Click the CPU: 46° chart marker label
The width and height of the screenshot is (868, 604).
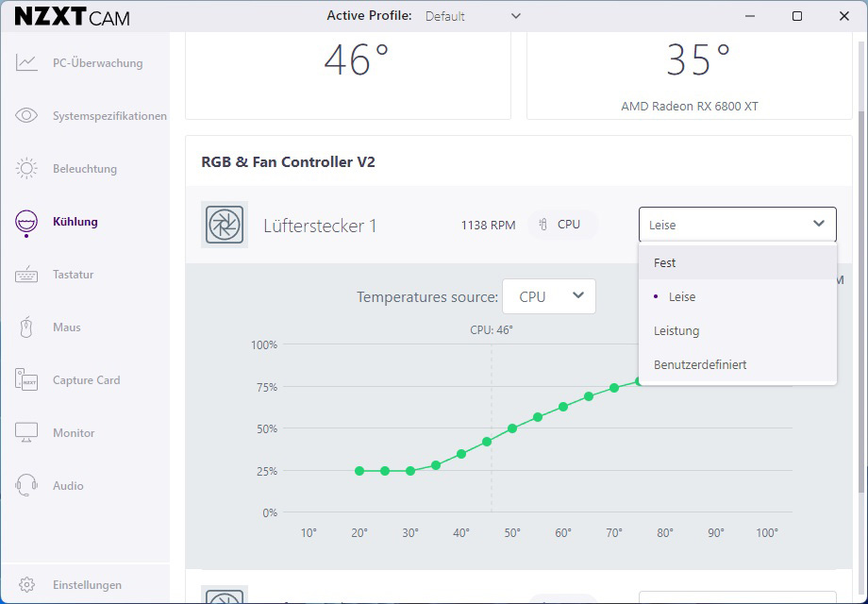491,330
